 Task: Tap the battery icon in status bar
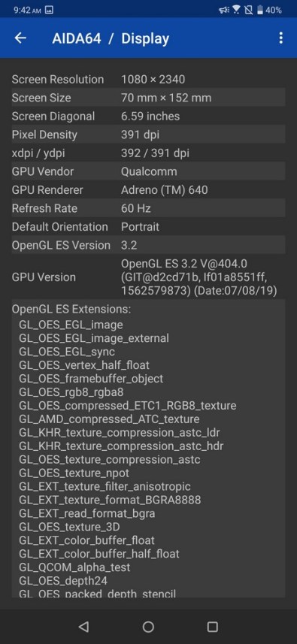(x=260, y=10)
